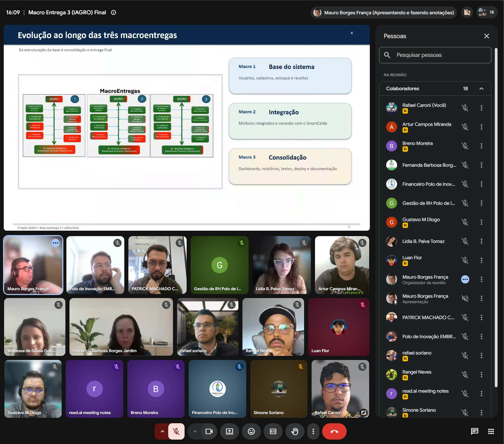Image resolution: width=504 pixels, height=444 pixels.
Task: Open chat with everyone icon
Action: tap(474, 431)
